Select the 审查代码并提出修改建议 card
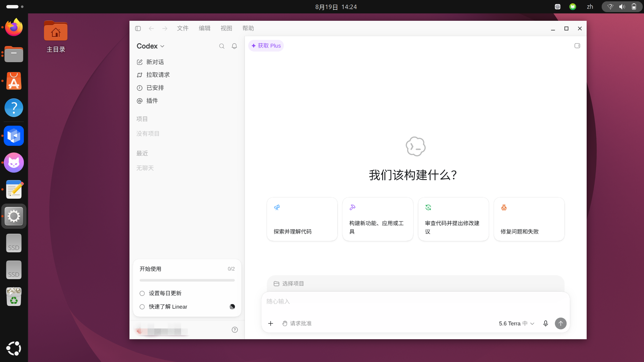The width and height of the screenshot is (644, 362). pos(453,219)
